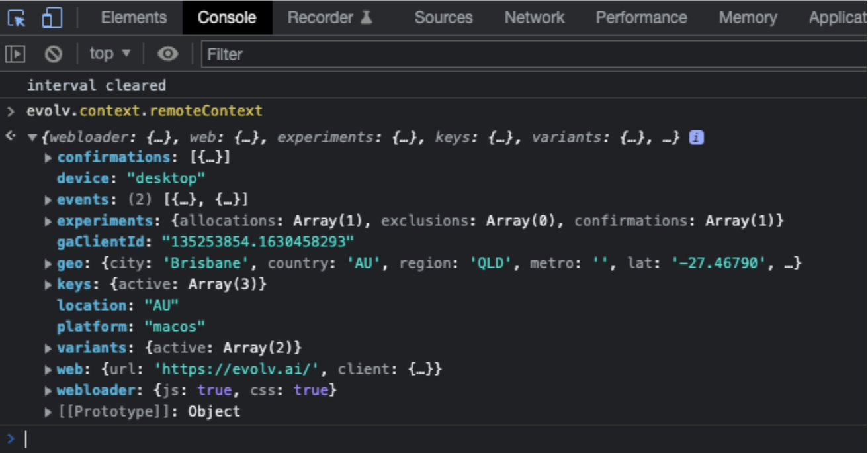Toggle the device toolbar icon

[52, 18]
